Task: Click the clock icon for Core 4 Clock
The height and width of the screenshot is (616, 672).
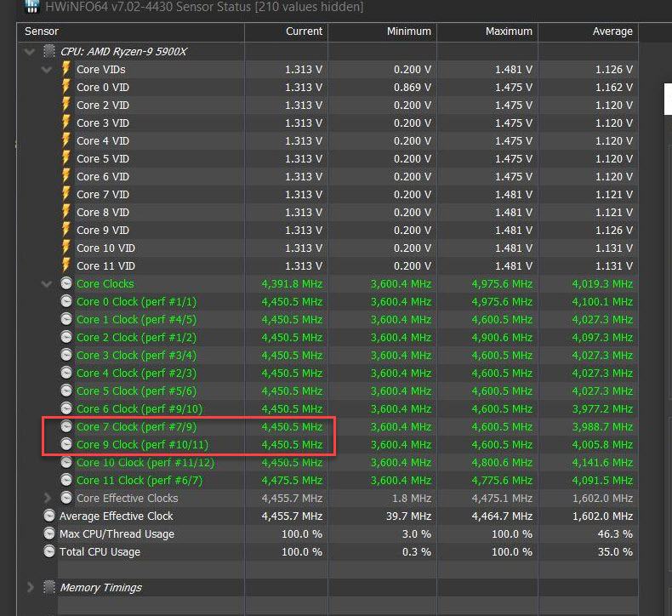Action: coord(66,373)
